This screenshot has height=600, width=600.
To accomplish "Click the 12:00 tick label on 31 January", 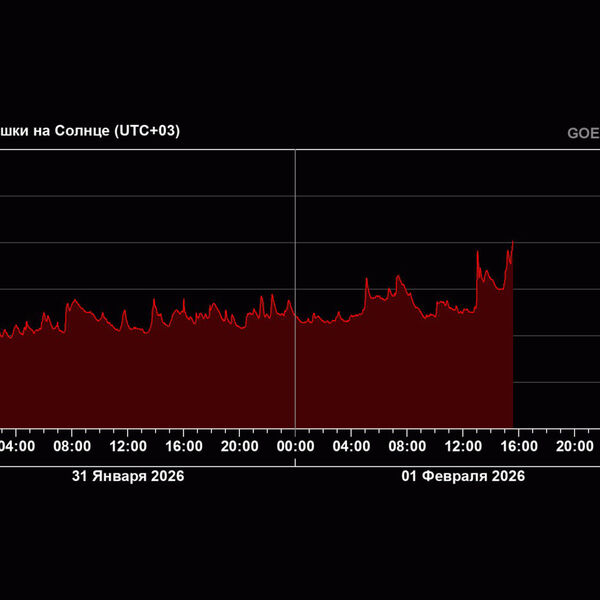I will 128,446.
